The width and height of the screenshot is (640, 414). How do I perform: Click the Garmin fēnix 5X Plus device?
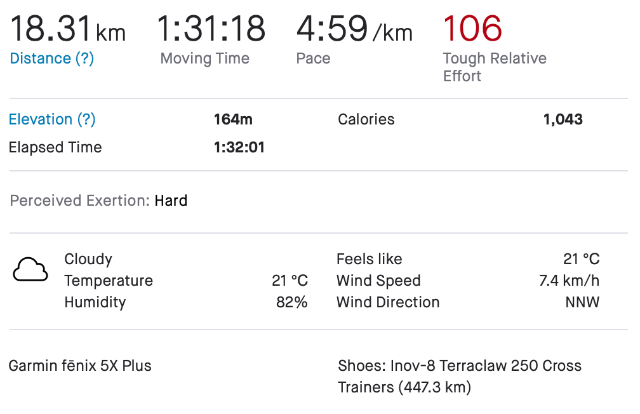click(x=80, y=365)
